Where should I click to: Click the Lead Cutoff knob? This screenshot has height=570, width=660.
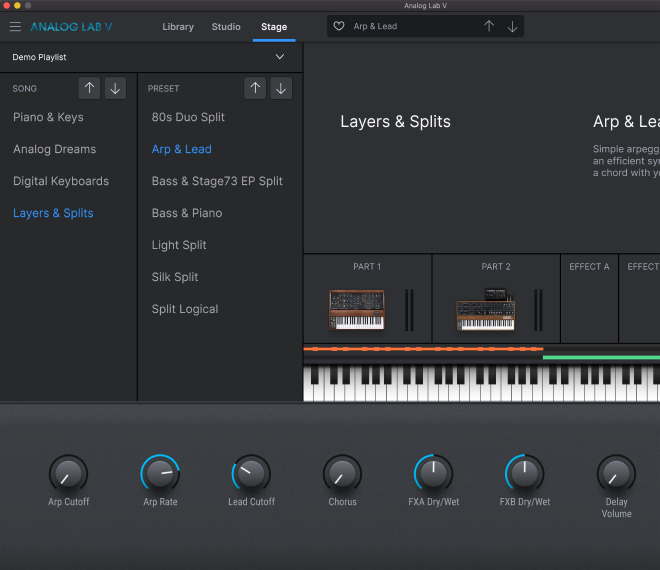coord(251,474)
